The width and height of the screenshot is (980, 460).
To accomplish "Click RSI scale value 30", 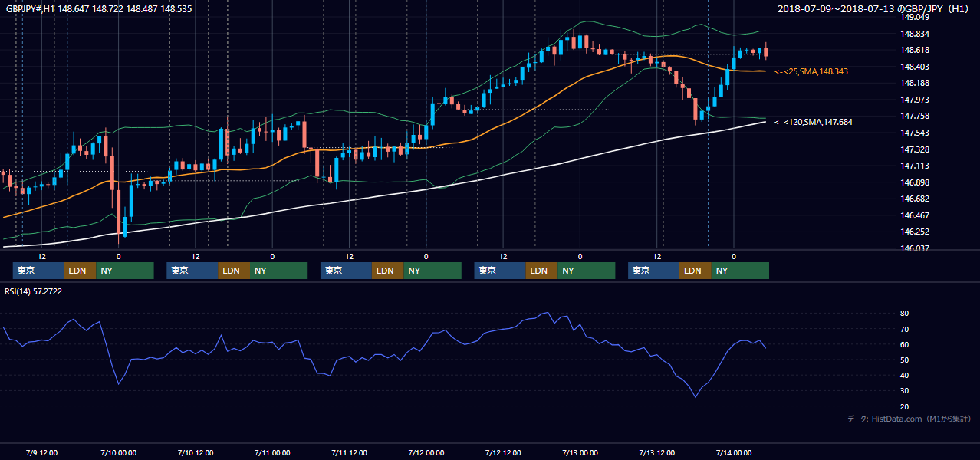I will pos(904,390).
